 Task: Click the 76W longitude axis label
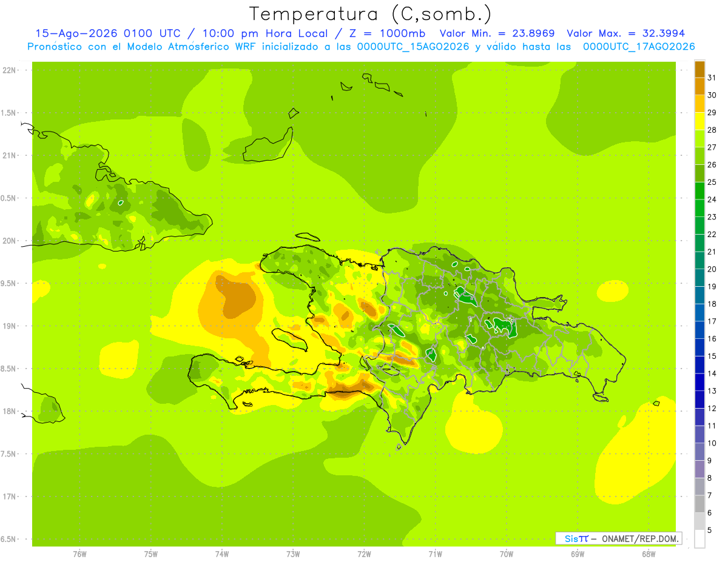click(x=79, y=554)
